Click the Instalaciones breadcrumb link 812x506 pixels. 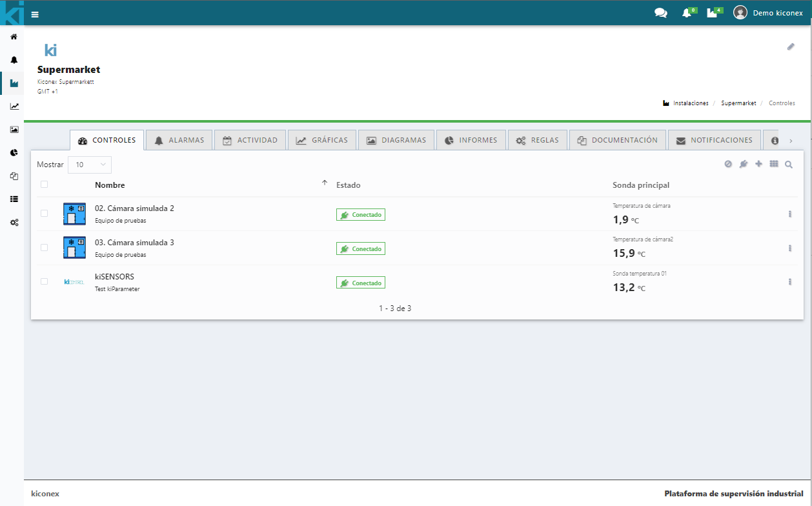click(690, 103)
